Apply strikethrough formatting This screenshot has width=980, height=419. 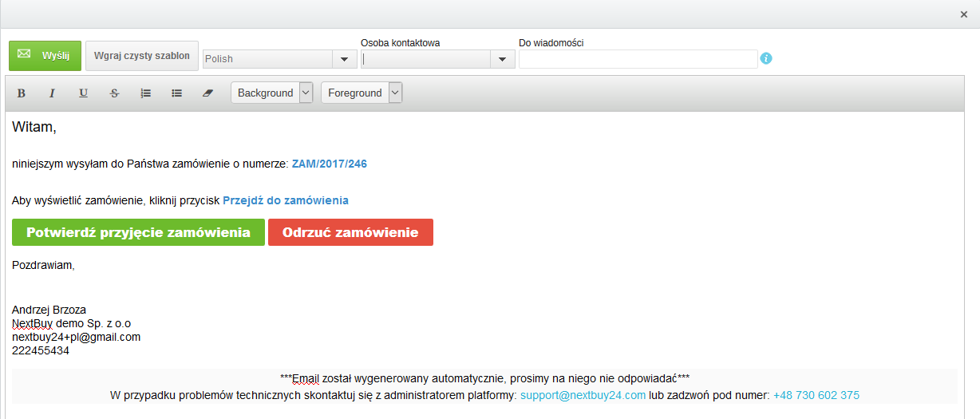click(x=114, y=93)
